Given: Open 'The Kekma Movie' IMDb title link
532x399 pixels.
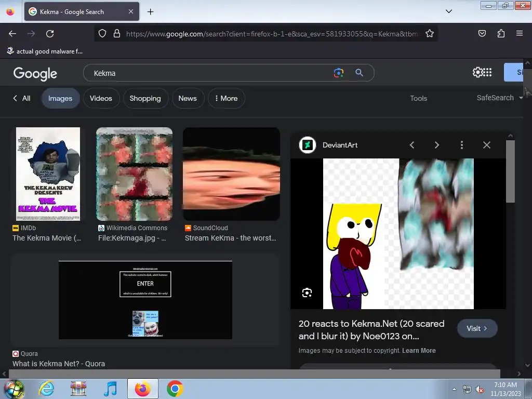Looking at the screenshot, I should [x=47, y=238].
